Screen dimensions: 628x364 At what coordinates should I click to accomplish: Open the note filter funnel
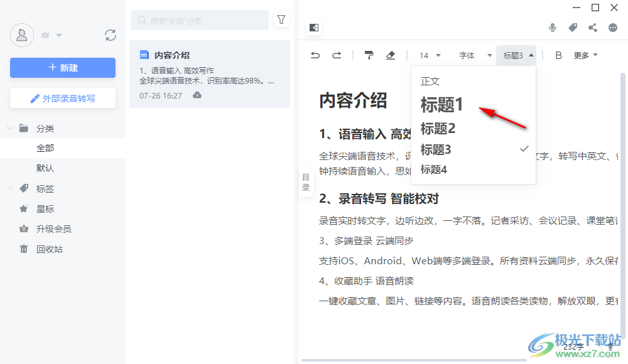pos(281,19)
